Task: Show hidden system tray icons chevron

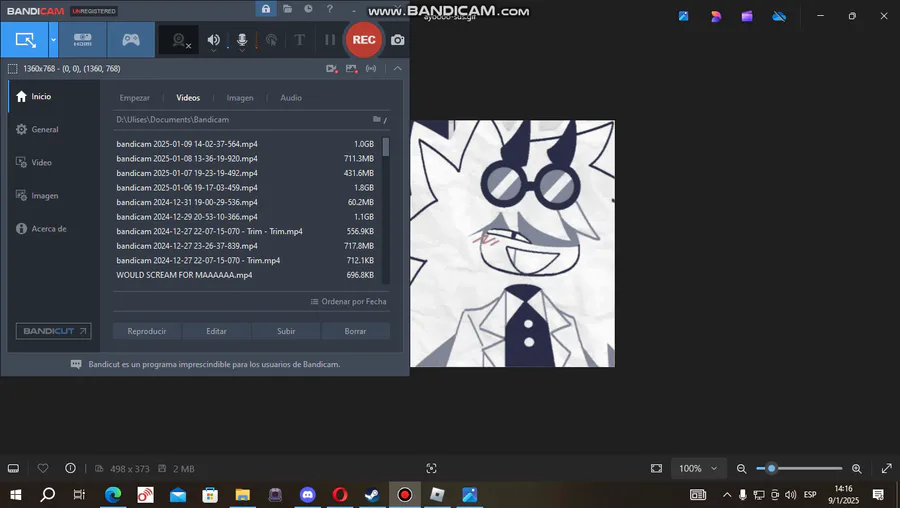Action: [727, 494]
